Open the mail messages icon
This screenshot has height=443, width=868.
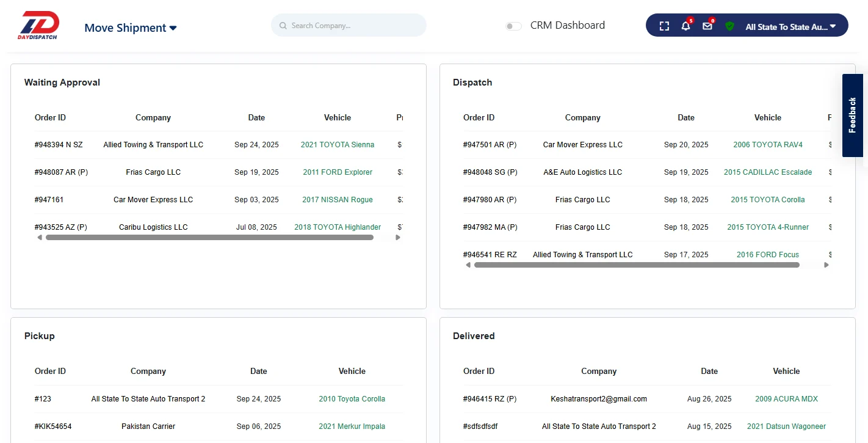[707, 26]
